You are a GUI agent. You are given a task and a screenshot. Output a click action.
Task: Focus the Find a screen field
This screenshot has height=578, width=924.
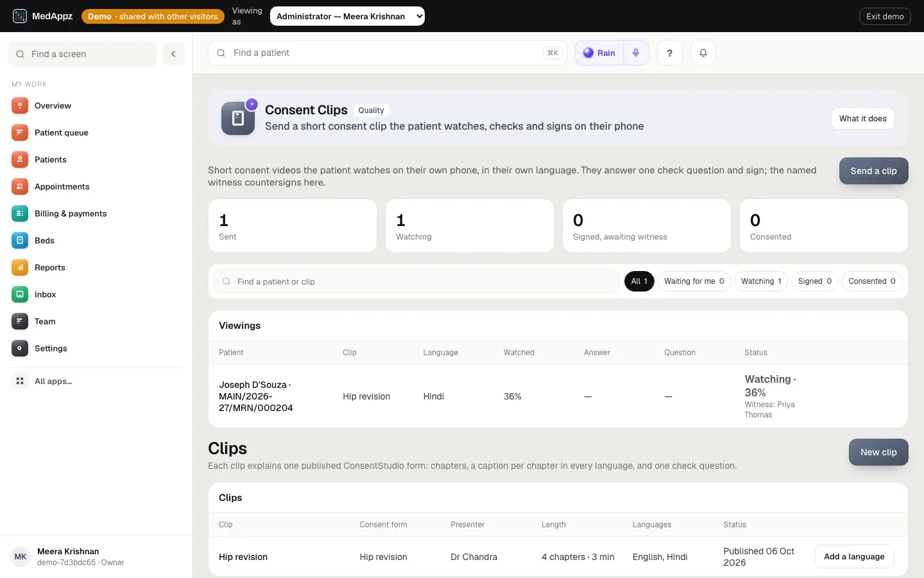coord(82,54)
